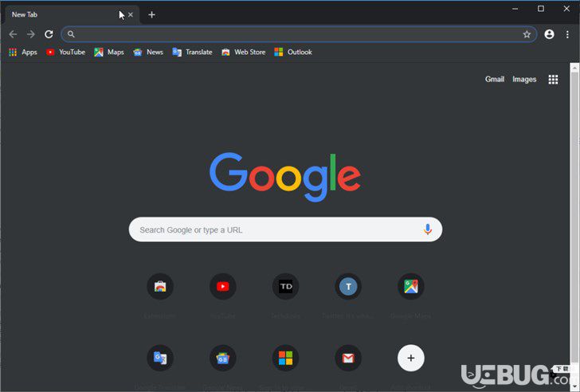
Task: Click the scrollbar up arrow
Action: pyautogui.click(x=574, y=67)
